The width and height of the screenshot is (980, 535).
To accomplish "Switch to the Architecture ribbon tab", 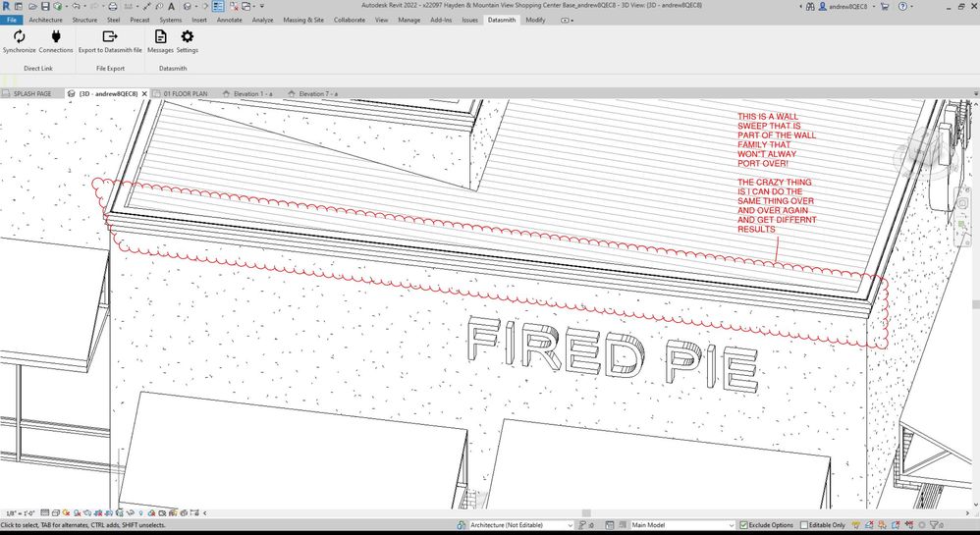I will tap(45, 20).
